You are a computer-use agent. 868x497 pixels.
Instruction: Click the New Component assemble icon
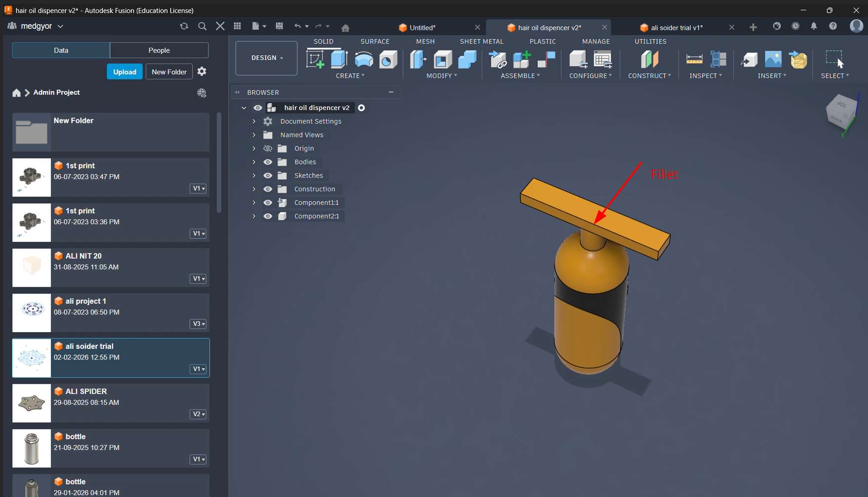(x=522, y=60)
